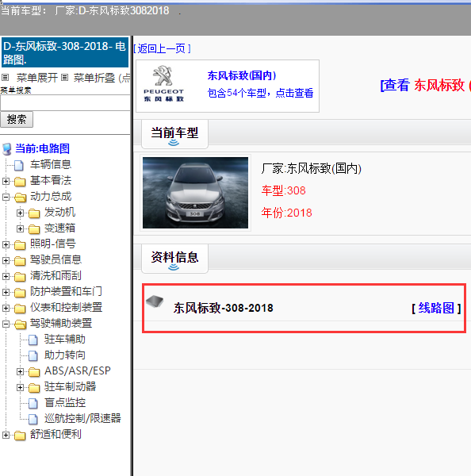This screenshot has width=471, height=476.
Task: Open the 资料信息 tab
Action: (174, 258)
